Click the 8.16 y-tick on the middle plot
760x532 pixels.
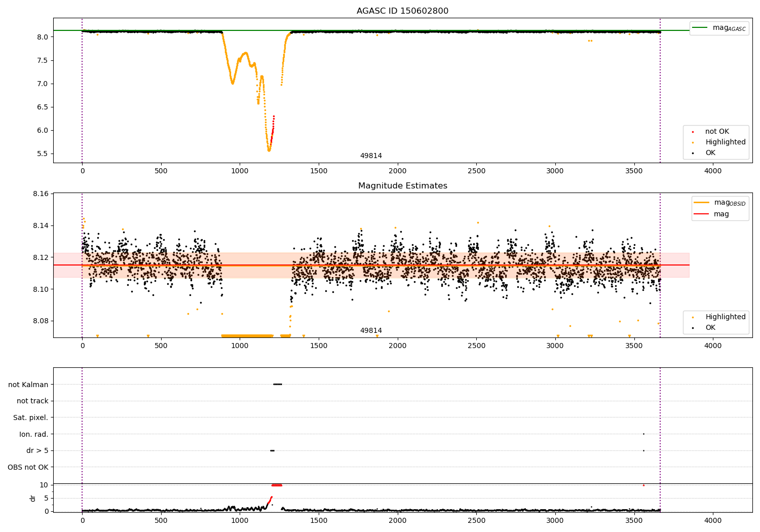[x=40, y=194]
